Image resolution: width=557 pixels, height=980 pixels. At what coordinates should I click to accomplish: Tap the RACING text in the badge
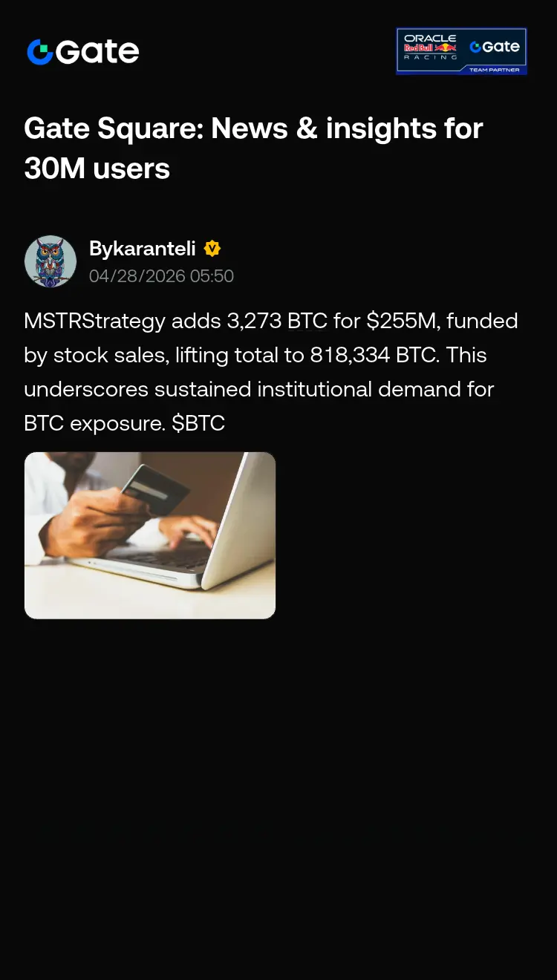[430, 57]
